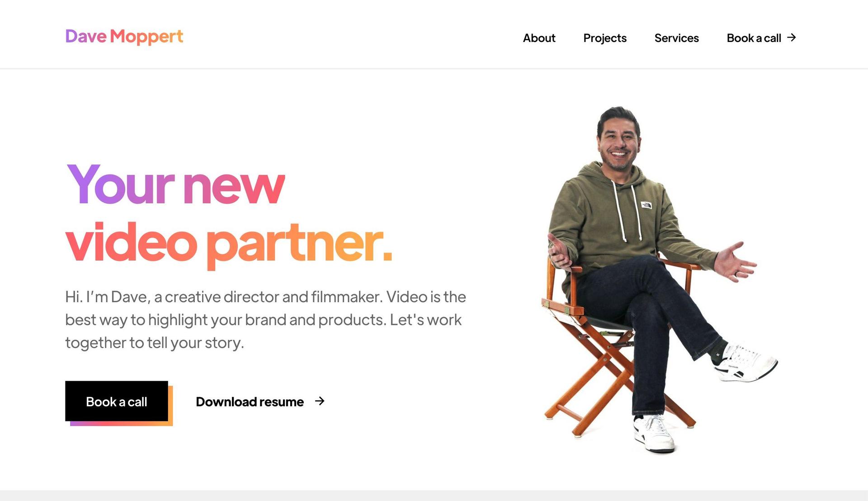Click the arrow icon beside header Book a call

(x=791, y=37)
